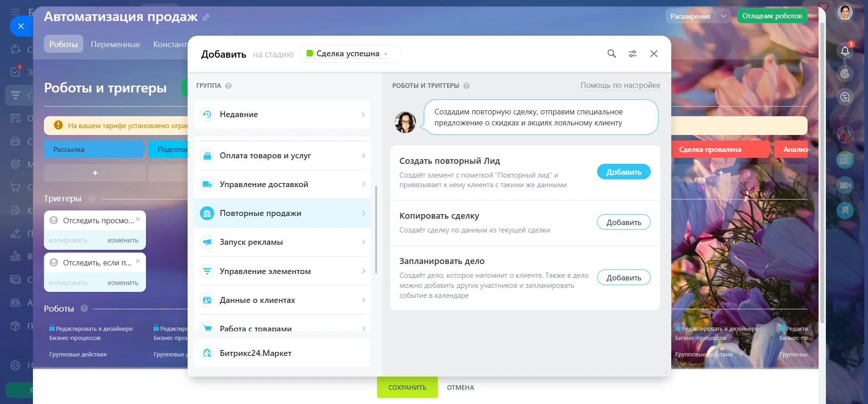This screenshot has width=868, height=404.
Task: Open the Помощь по настройке link
Action: 620,85
